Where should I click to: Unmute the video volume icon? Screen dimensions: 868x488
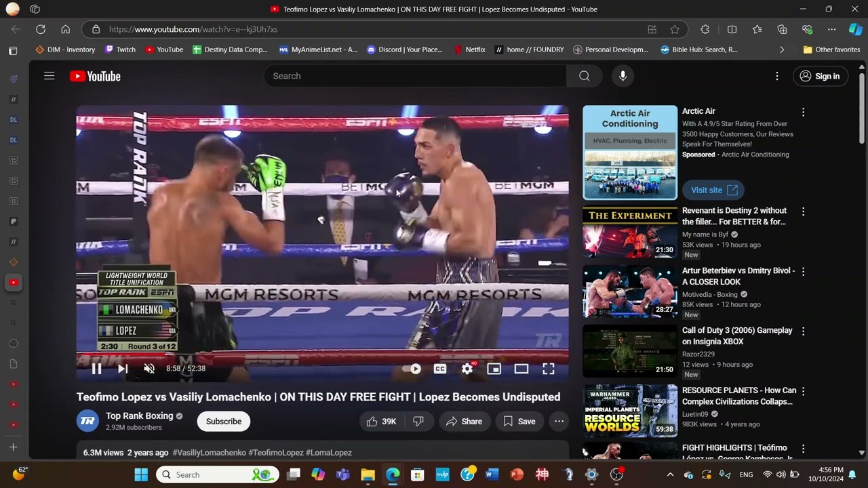149,369
